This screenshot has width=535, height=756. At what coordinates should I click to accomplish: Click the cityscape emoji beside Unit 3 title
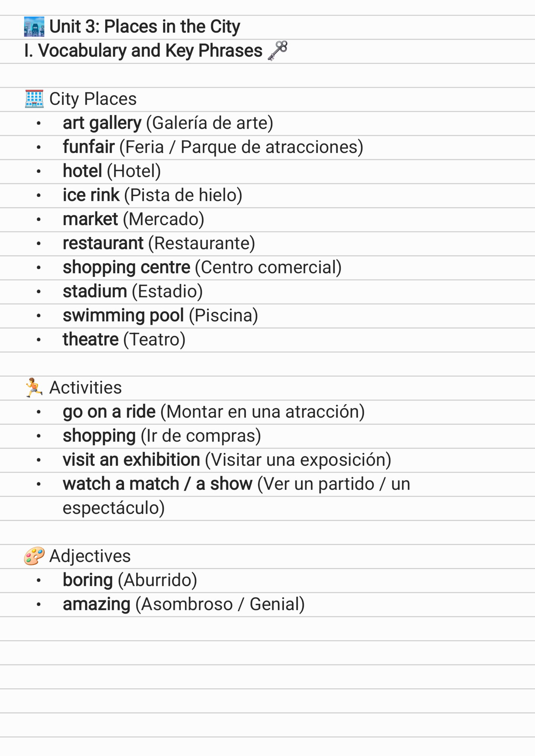[x=34, y=27]
